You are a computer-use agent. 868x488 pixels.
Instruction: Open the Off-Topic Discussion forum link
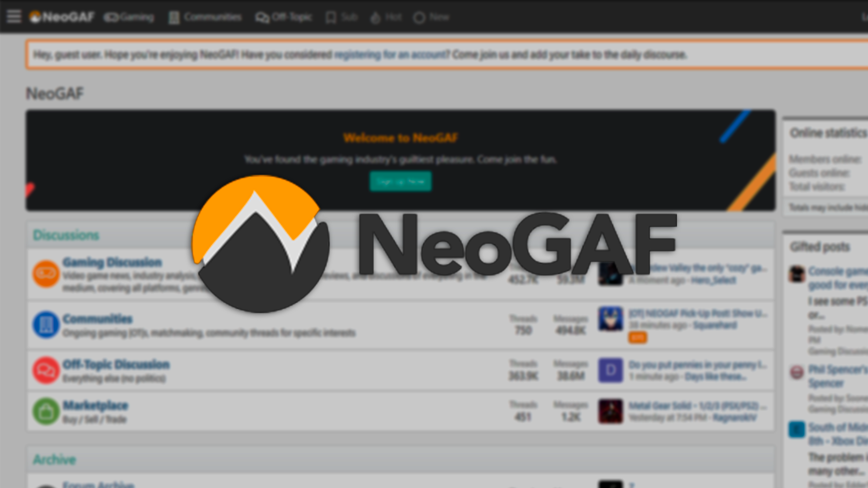tap(116, 364)
